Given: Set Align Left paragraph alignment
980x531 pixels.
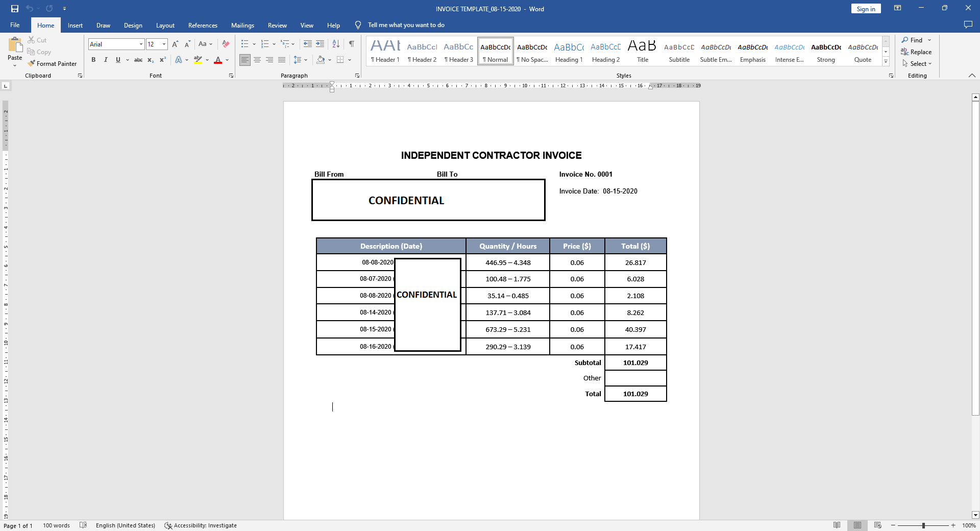Looking at the screenshot, I should pyautogui.click(x=245, y=60).
